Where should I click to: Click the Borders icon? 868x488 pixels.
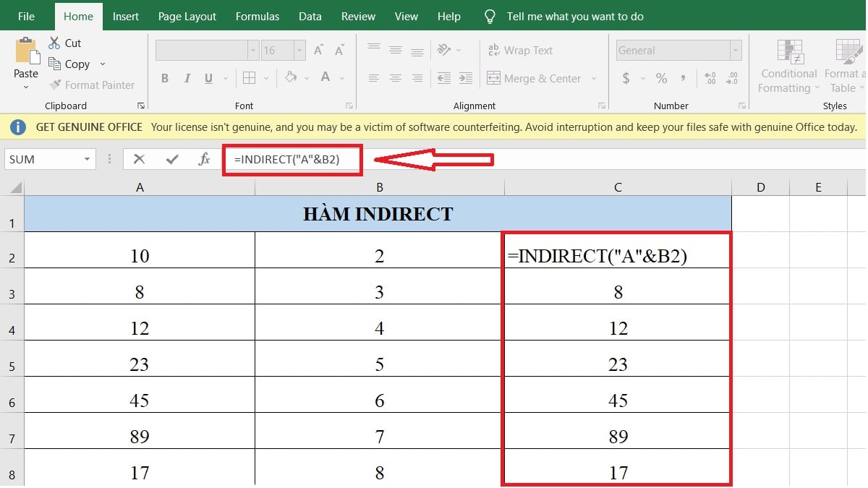(x=249, y=78)
